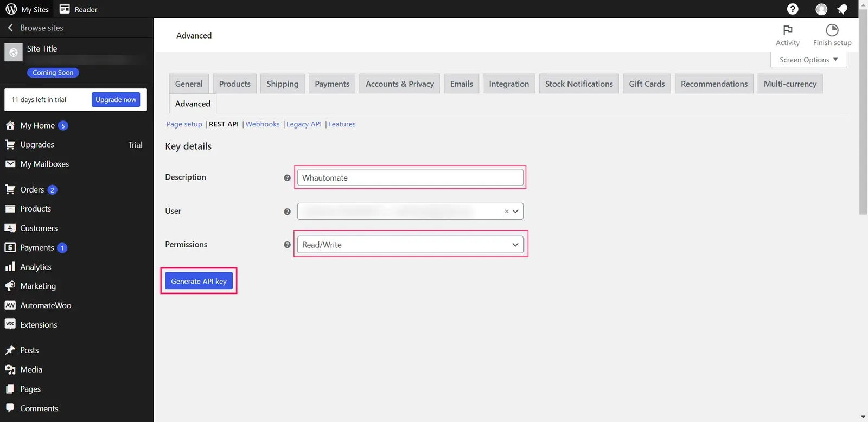This screenshot has width=868, height=422.
Task: Open Extensions in the sidebar
Action: point(39,325)
